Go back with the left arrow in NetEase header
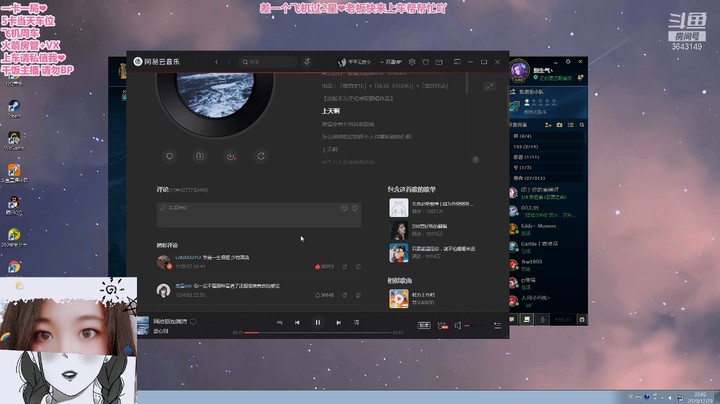 coord(216,62)
